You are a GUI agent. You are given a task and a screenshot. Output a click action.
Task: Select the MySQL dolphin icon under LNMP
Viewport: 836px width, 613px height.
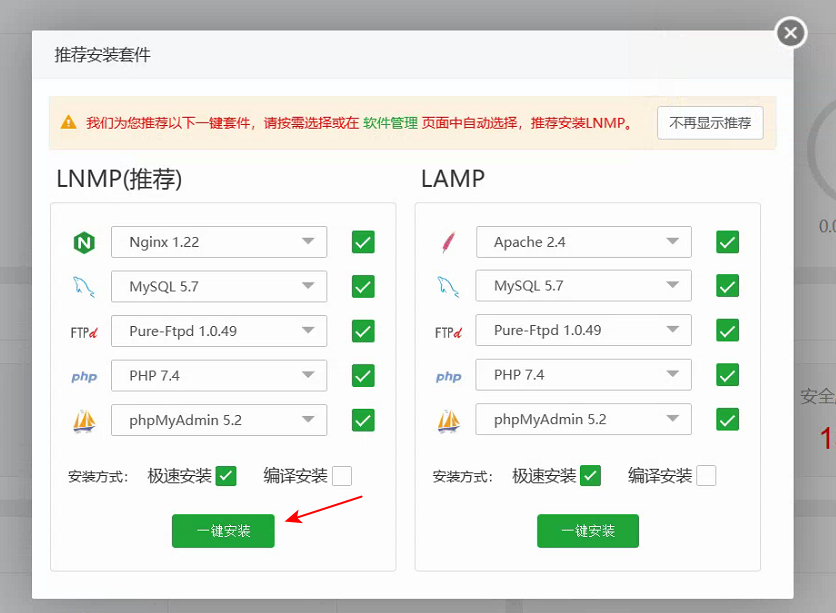85,286
